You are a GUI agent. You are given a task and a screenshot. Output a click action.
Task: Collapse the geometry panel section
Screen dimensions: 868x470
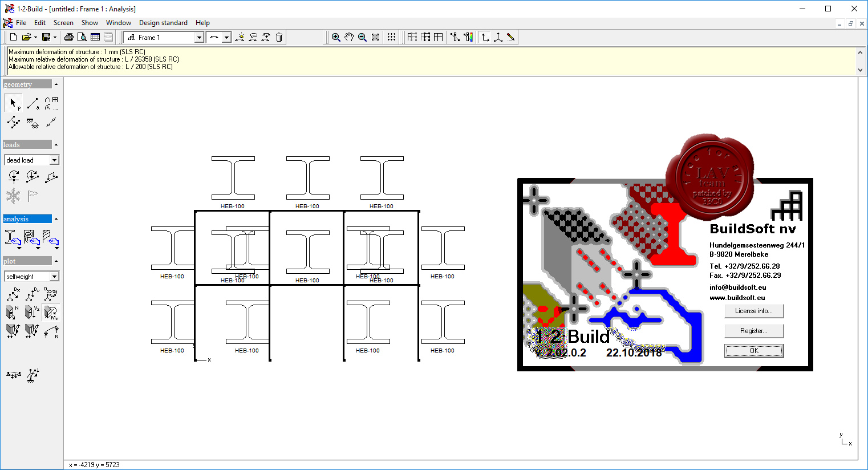(56, 84)
